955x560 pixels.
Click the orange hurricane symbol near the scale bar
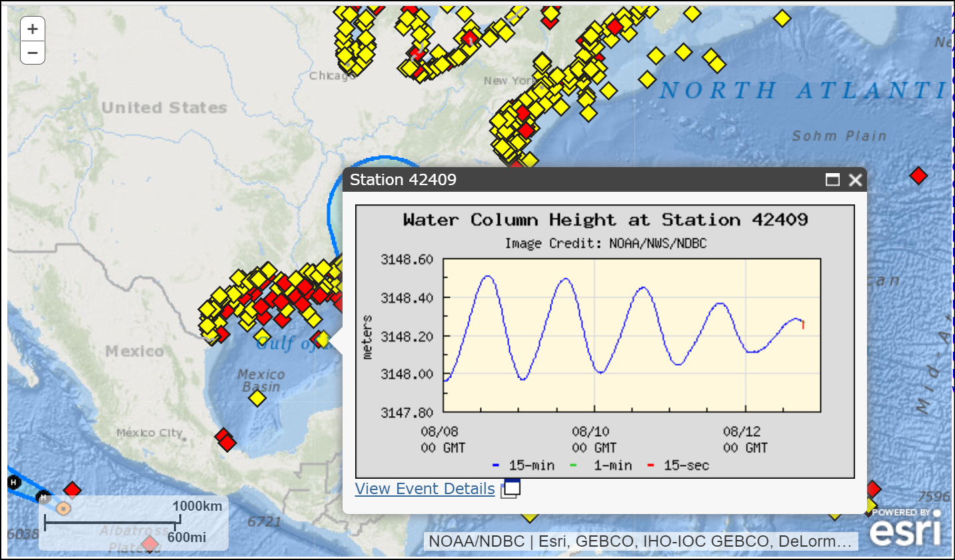pyautogui.click(x=63, y=509)
